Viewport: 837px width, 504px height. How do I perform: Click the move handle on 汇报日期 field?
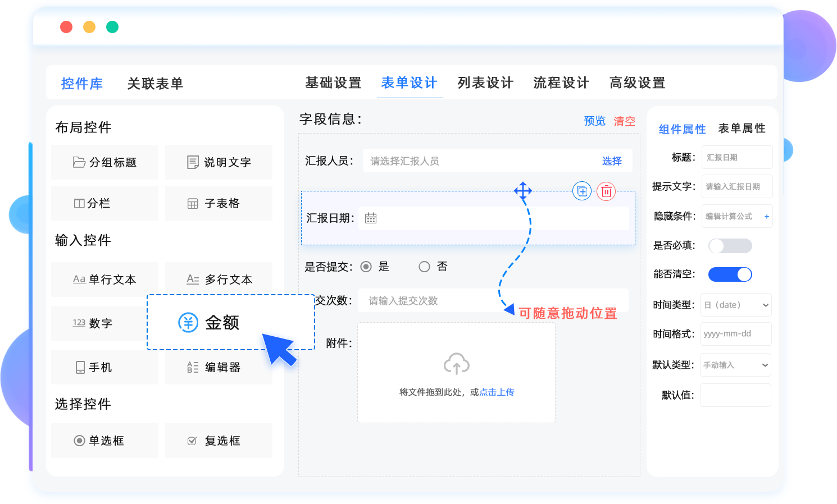pos(523,191)
